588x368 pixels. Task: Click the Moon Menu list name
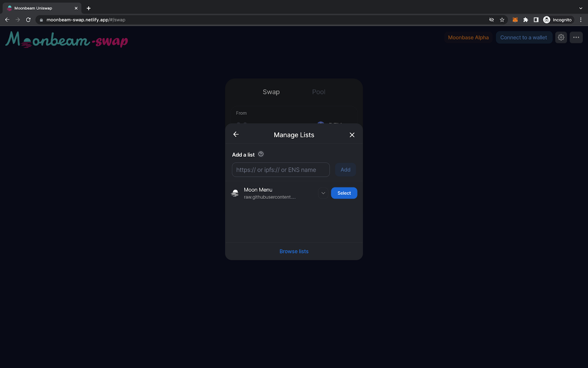pos(258,190)
